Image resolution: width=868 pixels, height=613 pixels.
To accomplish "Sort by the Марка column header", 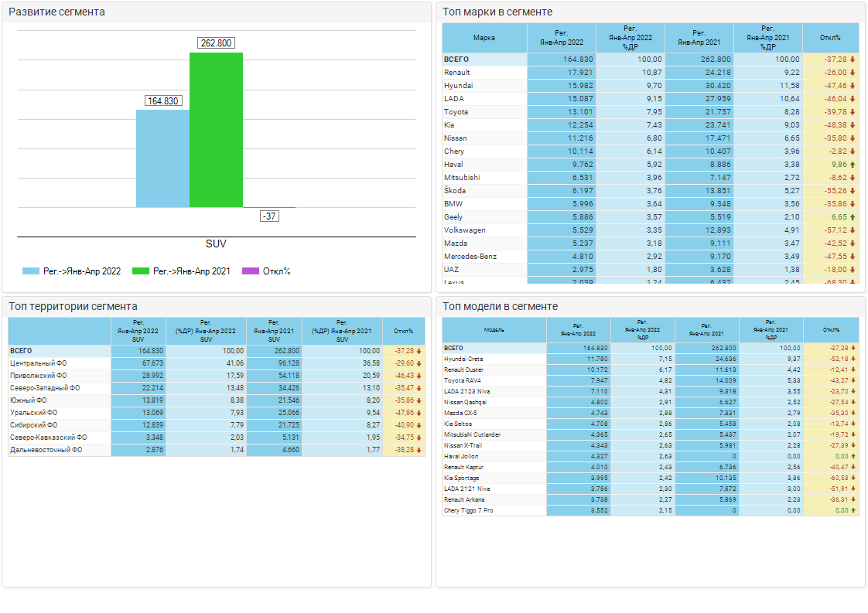I will coord(484,38).
